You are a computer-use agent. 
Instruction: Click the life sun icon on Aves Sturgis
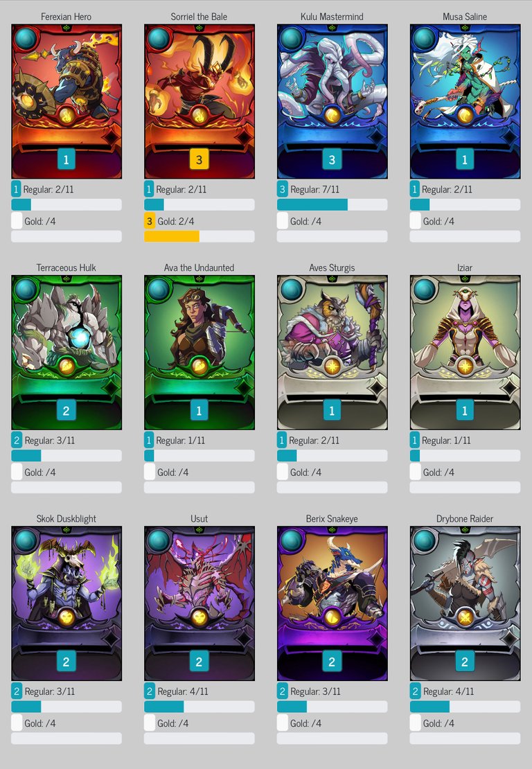[x=332, y=366]
